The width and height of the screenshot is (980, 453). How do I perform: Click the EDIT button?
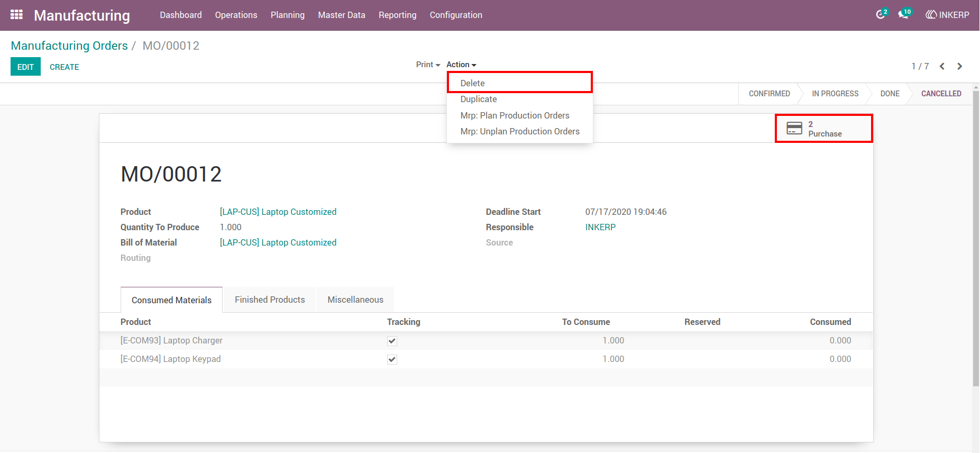25,67
